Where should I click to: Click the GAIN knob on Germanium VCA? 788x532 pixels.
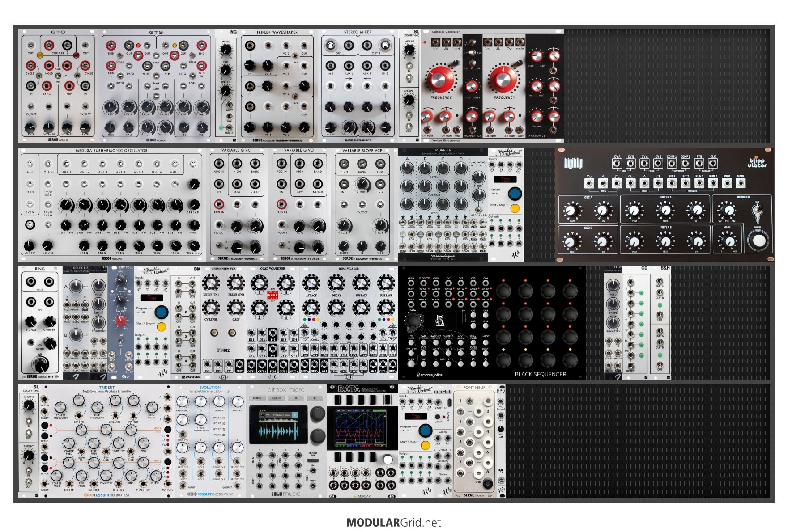point(236,308)
